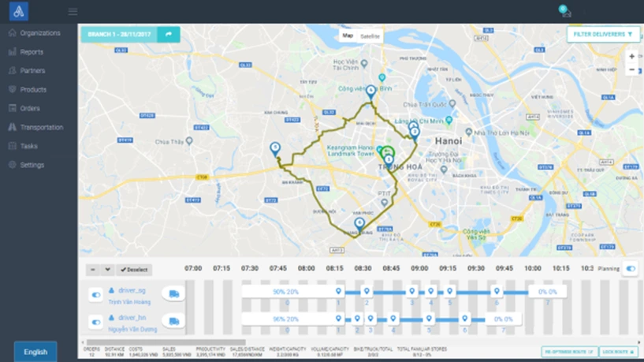This screenshot has width=644, height=362.
Task: Click map stop marker 2 near Hanoi
Action: 415,133
